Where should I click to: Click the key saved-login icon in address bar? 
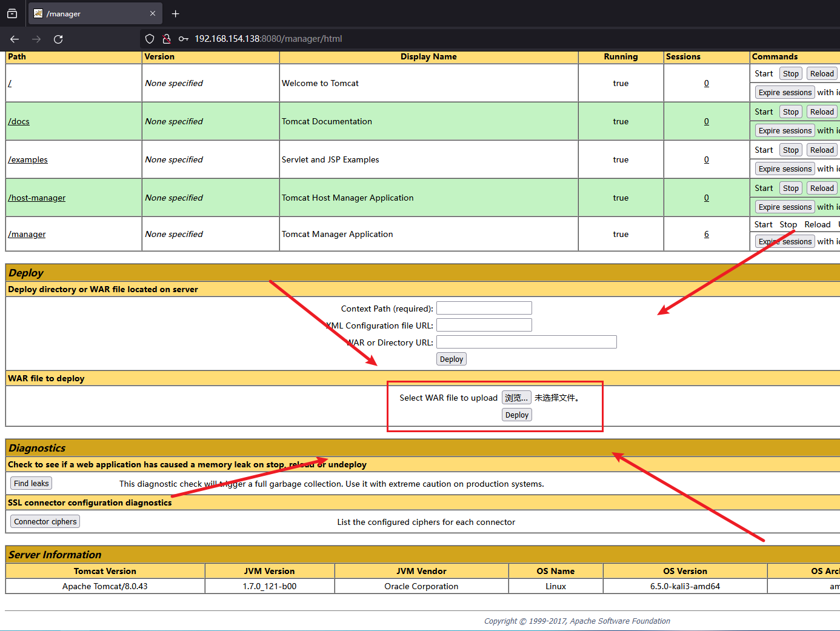pyautogui.click(x=183, y=39)
